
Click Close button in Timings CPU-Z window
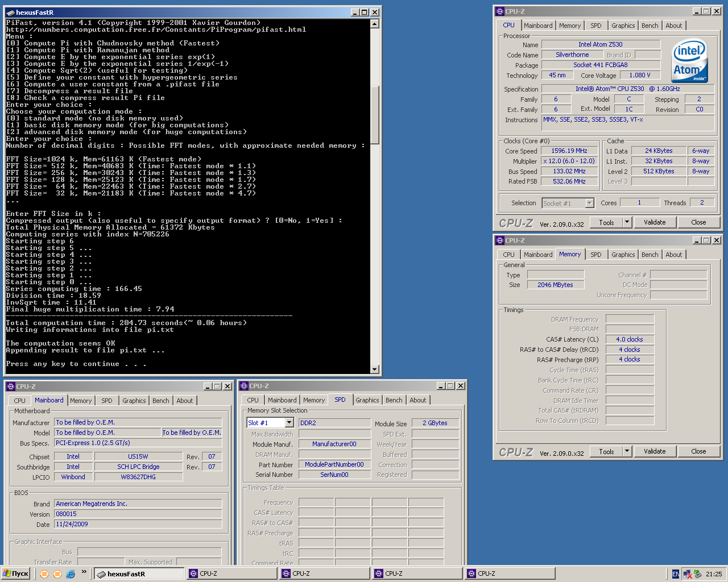(x=698, y=451)
